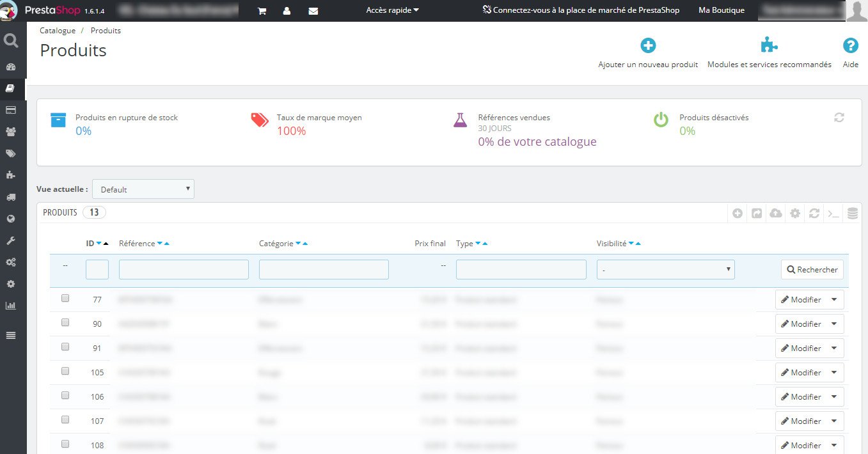Image resolution: width=868 pixels, height=454 pixels.
Task: Click the envelope messages icon in top bar
Action: click(x=313, y=11)
